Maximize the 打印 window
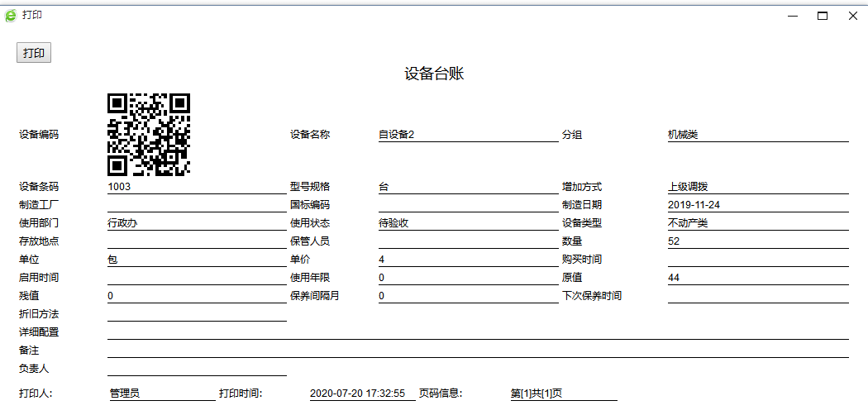The width and height of the screenshot is (868, 415). (823, 16)
